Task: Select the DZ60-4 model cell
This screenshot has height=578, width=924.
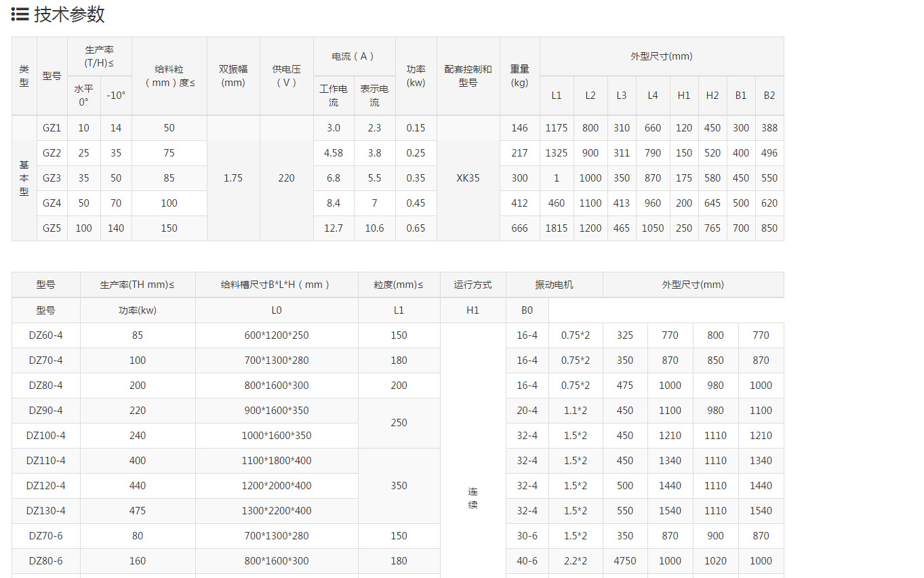Action: point(45,335)
